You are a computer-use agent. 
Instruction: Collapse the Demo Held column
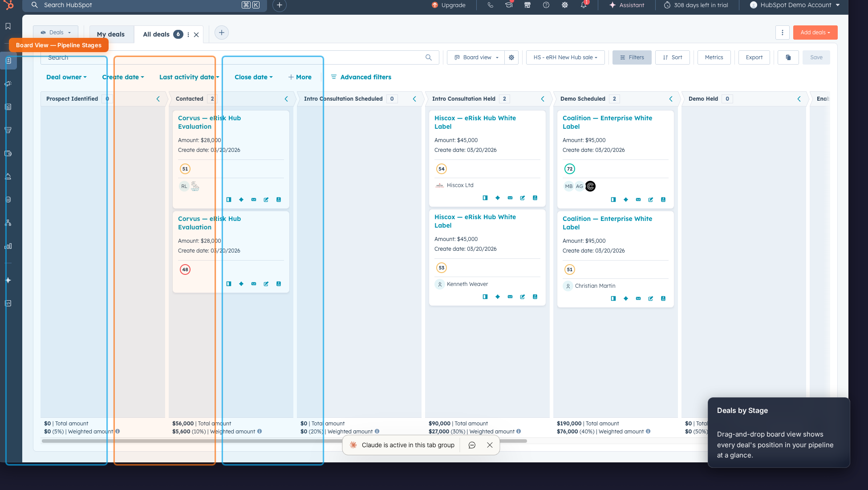pyautogui.click(x=799, y=99)
